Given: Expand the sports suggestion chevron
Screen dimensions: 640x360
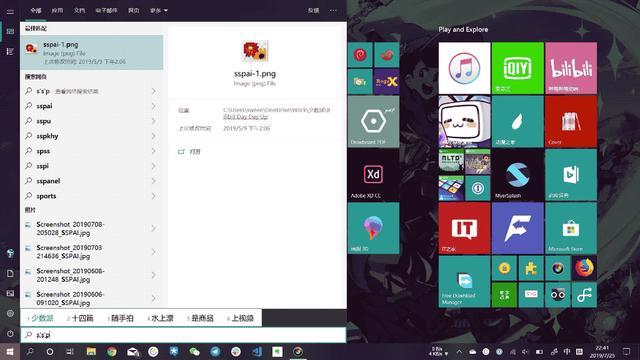Looking at the screenshot, I should click(x=153, y=196).
